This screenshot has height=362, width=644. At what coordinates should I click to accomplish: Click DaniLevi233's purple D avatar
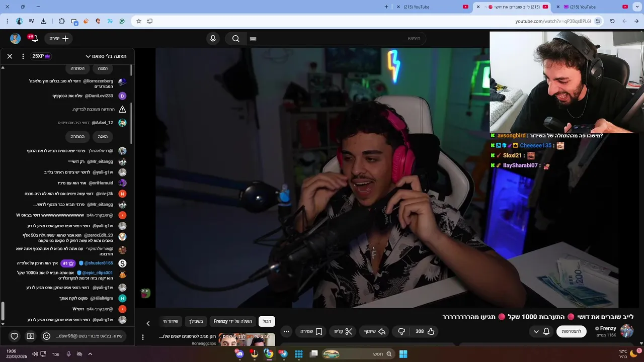pos(122,96)
